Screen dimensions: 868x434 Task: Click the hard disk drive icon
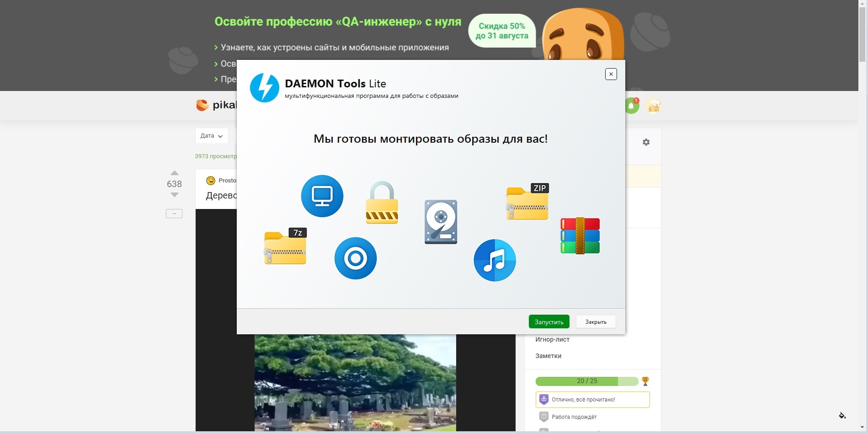click(x=441, y=222)
